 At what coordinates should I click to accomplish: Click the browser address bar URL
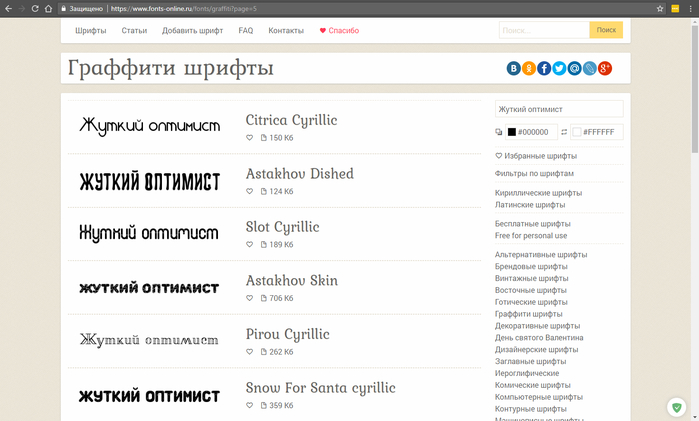[x=183, y=8]
